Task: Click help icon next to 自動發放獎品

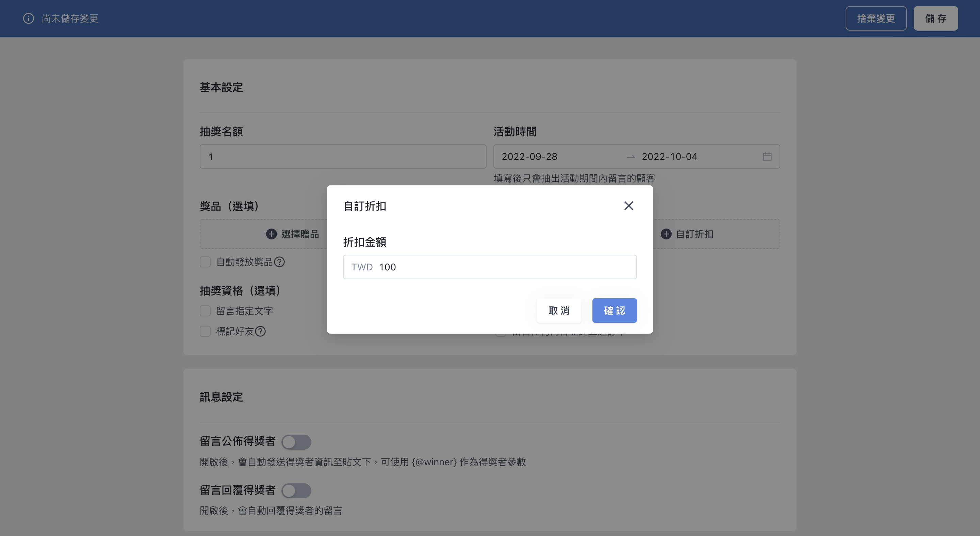Action: (x=279, y=262)
